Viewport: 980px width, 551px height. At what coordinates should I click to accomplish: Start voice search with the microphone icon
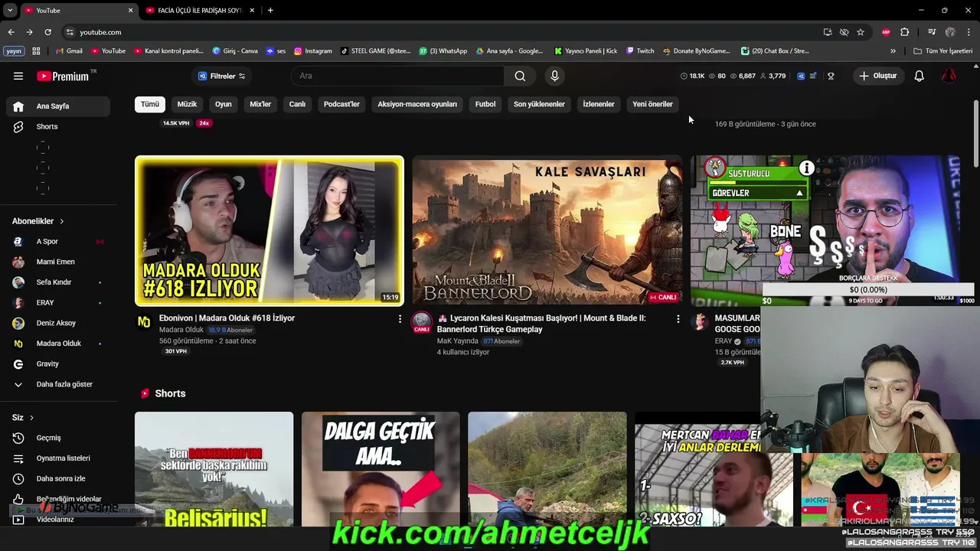pyautogui.click(x=555, y=76)
